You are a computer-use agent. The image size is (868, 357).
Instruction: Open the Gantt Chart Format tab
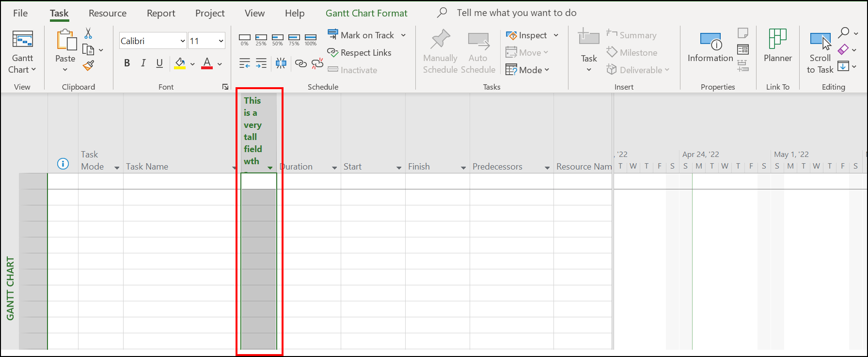(366, 13)
